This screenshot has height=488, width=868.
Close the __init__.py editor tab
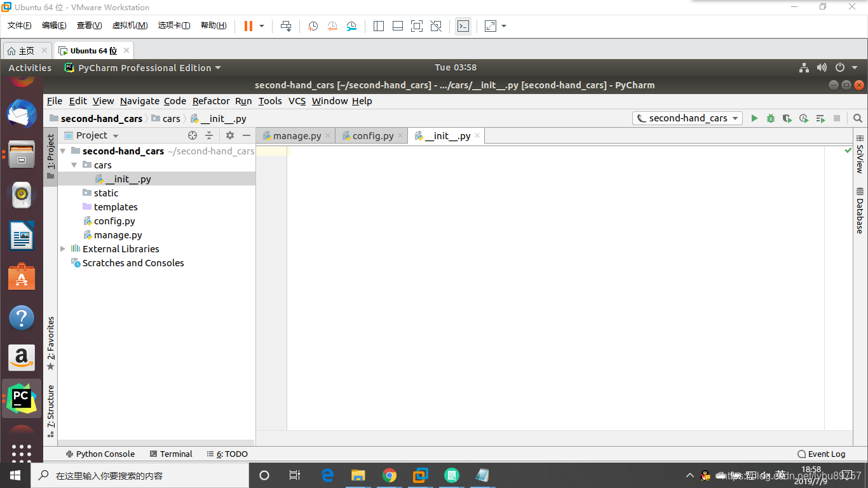pyautogui.click(x=477, y=136)
